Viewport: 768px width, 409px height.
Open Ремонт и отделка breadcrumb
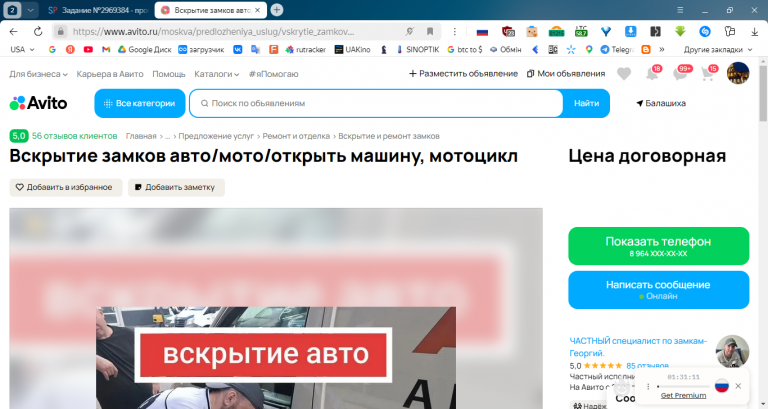coord(296,136)
